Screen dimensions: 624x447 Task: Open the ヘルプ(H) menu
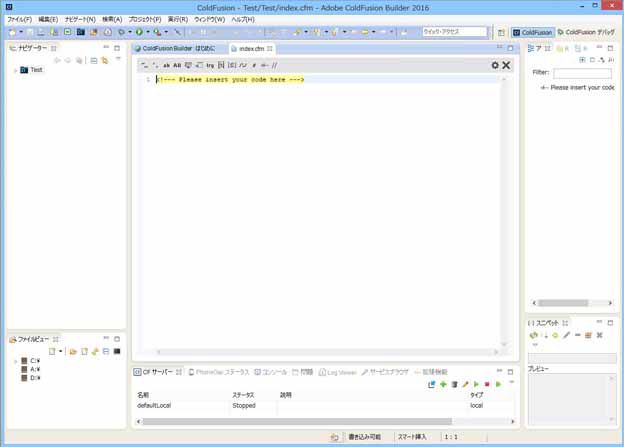[243, 20]
